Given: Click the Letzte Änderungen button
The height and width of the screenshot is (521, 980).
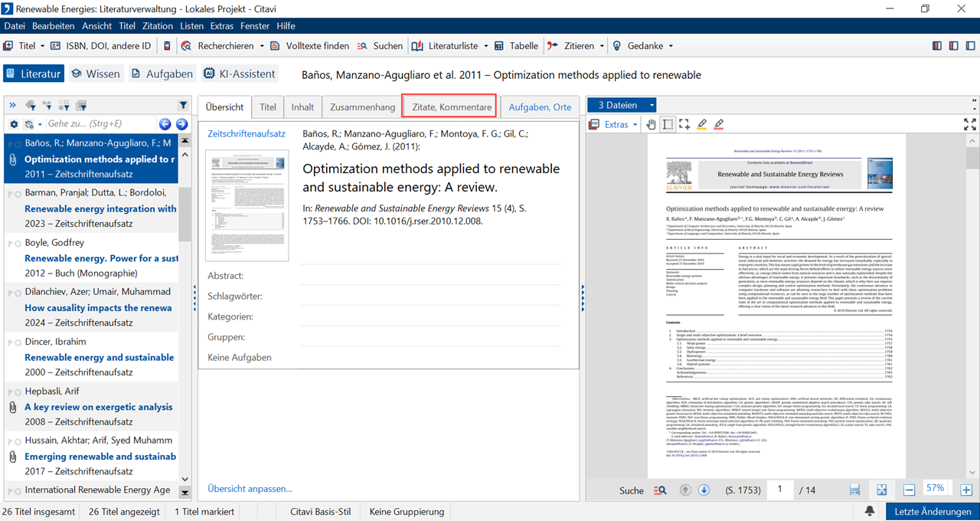Looking at the screenshot, I should pyautogui.click(x=933, y=511).
